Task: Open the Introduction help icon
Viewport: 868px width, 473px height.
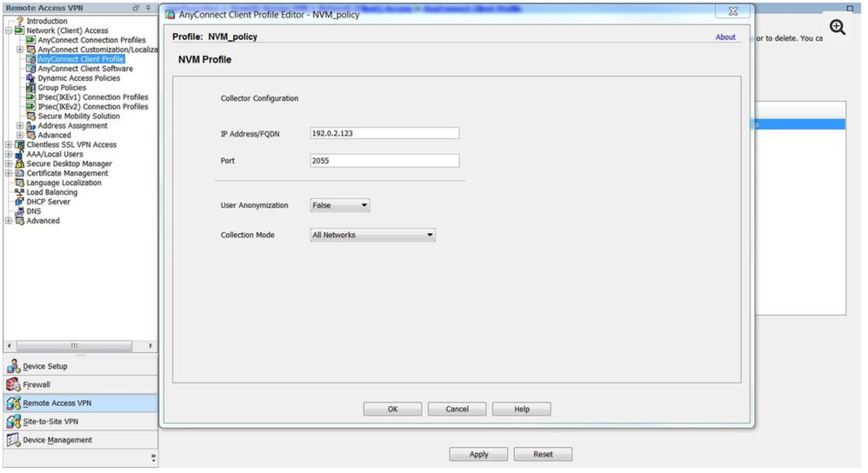Action: pos(21,21)
